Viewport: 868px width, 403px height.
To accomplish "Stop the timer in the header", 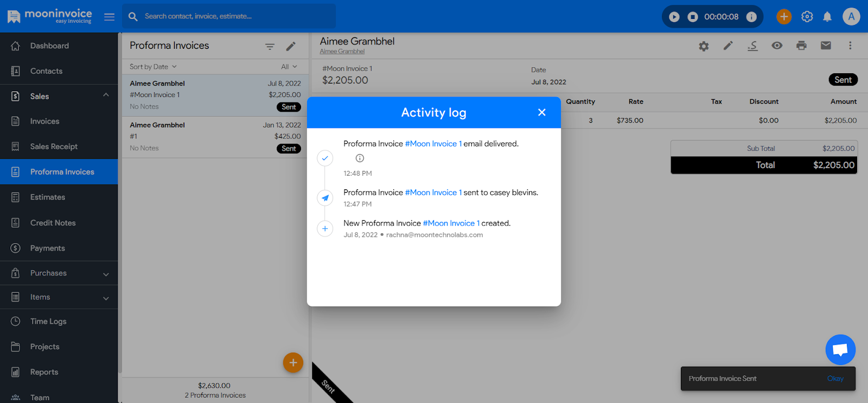I will click(693, 17).
